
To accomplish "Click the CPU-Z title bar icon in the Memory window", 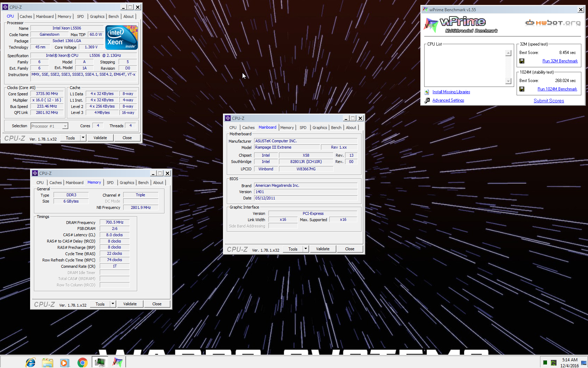I will (x=35, y=173).
